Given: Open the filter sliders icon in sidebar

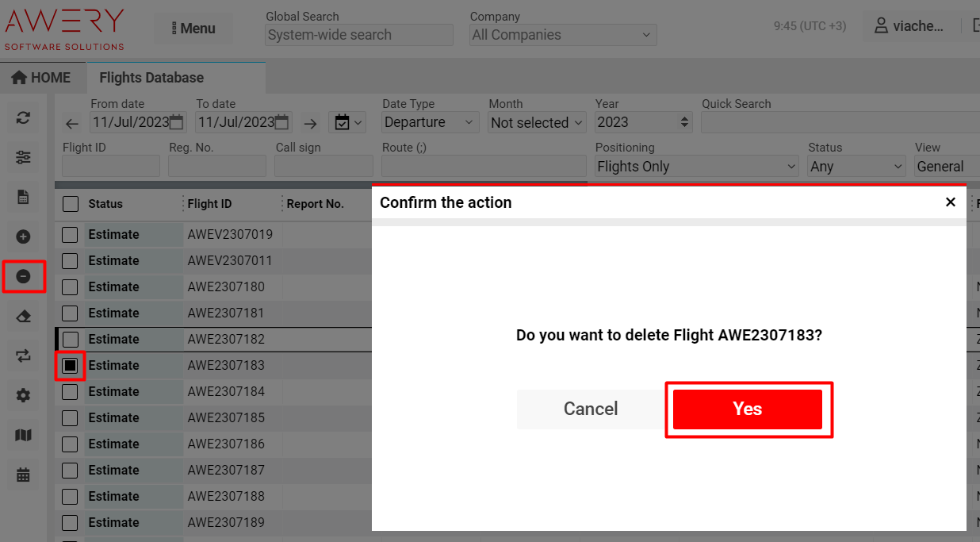Looking at the screenshot, I should 23,158.
